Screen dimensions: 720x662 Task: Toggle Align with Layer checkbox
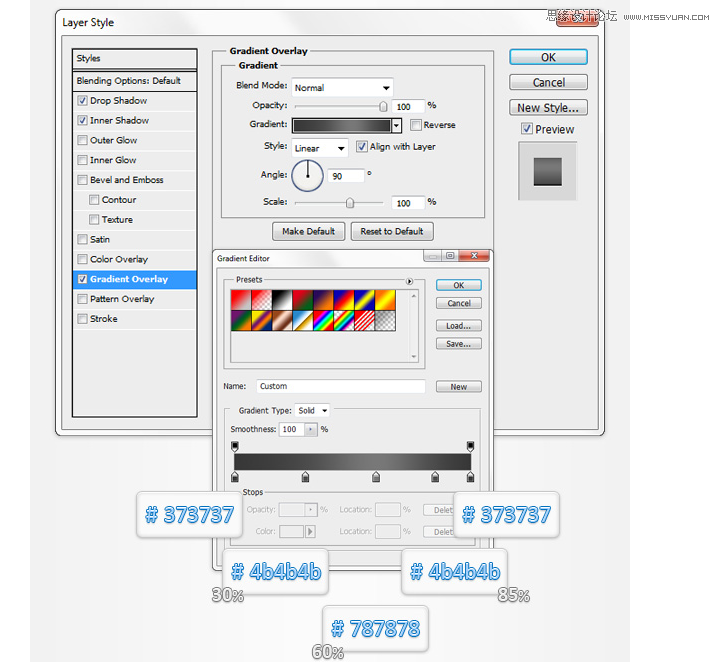coord(362,146)
